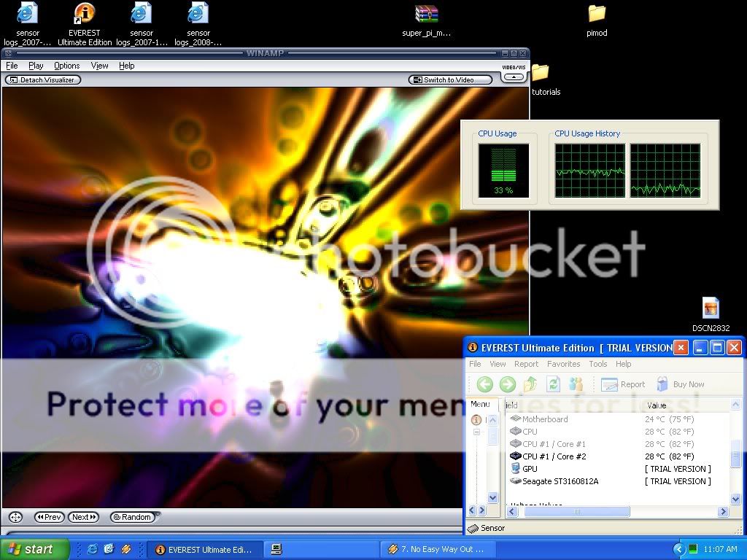This screenshot has width=747, height=560.
Task: Click the EVEREST up-level folder icon
Action: 531,384
